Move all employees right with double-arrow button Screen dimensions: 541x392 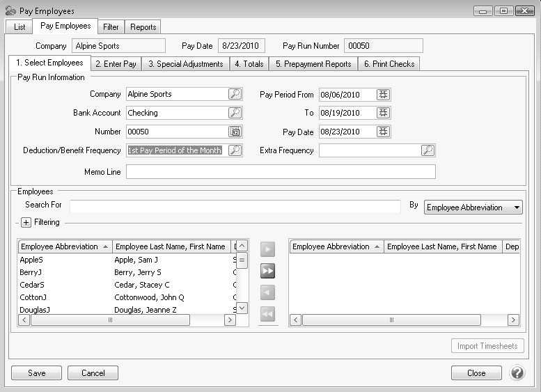click(267, 272)
